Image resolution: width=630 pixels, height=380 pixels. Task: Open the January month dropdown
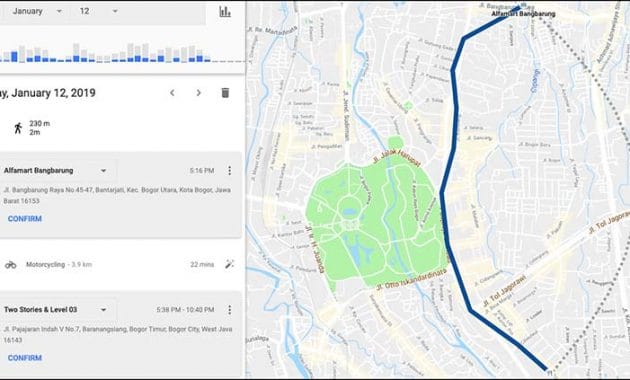(37, 11)
